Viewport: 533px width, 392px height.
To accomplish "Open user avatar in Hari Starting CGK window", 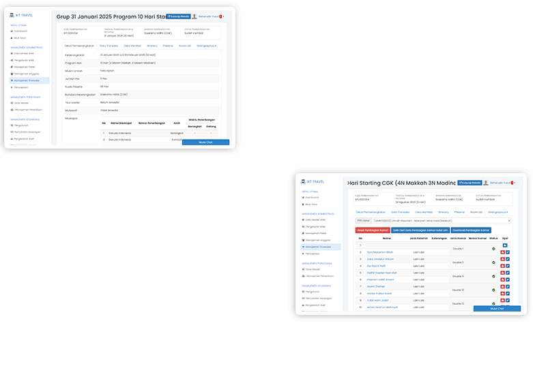I will tap(486, 183).
